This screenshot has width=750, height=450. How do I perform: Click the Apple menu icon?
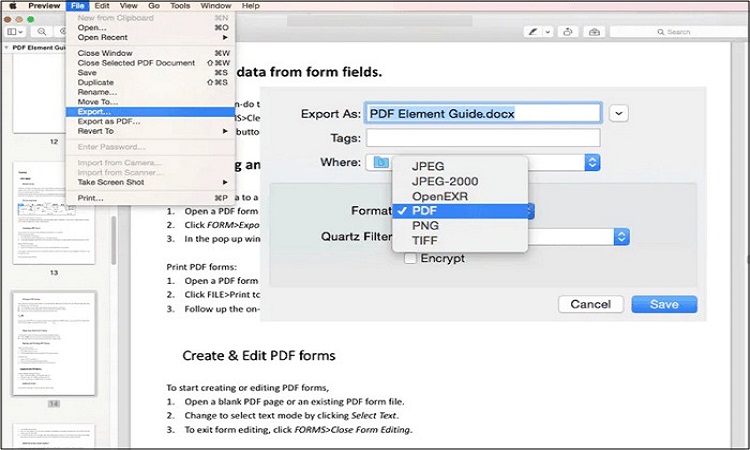[x=11, y=6]
